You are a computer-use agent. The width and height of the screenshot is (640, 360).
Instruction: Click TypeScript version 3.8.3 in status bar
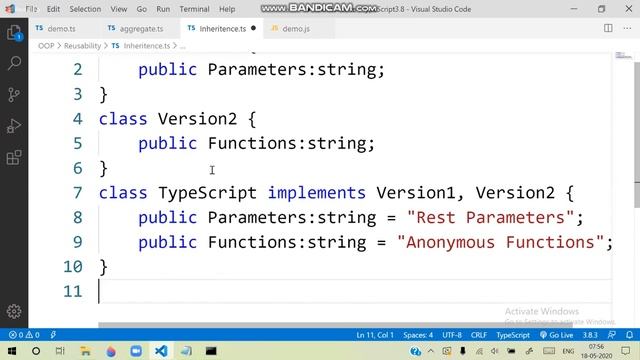(x=590, y=335)
